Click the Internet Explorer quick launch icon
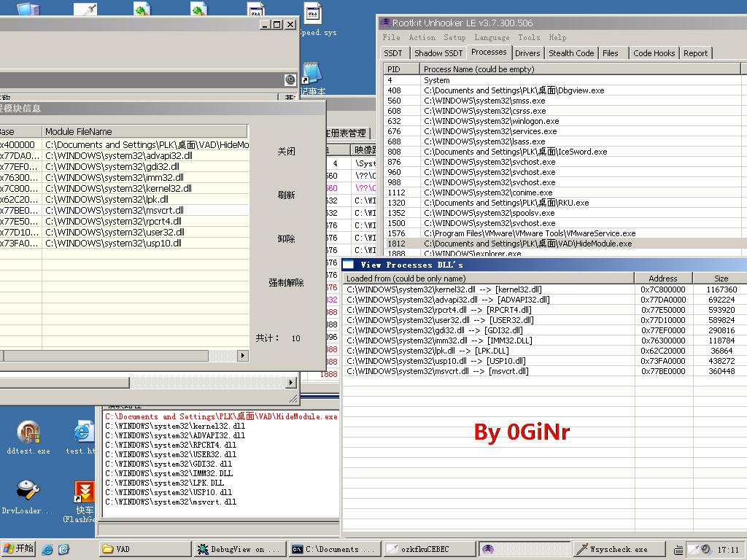This screenshot has width=747, height=560. (47, 550)
